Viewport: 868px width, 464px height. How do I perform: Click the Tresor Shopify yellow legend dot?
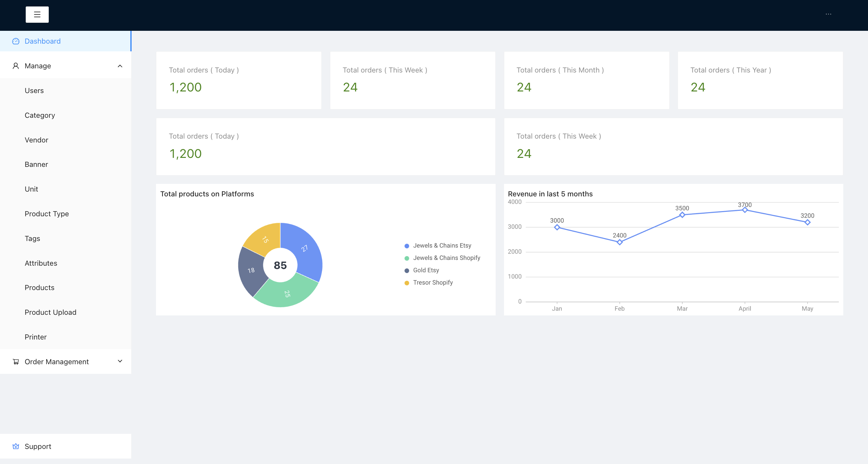click(407, 283)
